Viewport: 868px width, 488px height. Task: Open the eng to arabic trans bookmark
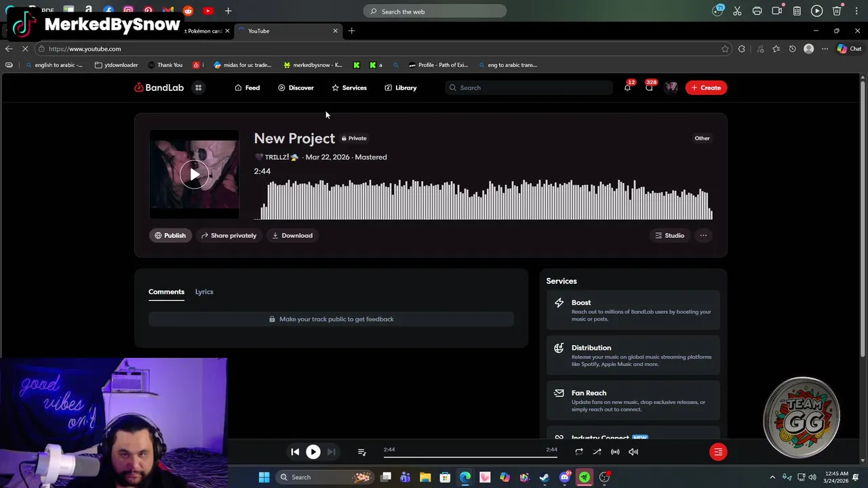coord(507,65)
